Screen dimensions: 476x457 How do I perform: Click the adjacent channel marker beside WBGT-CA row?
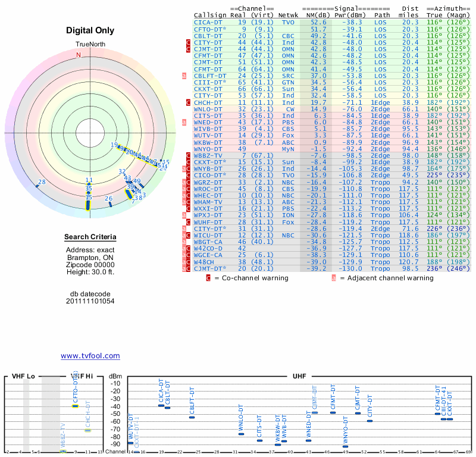point(184,242)
